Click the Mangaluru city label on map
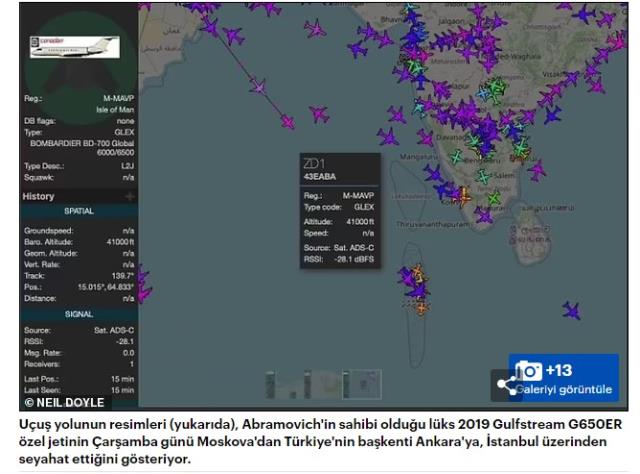 [421, 157]
